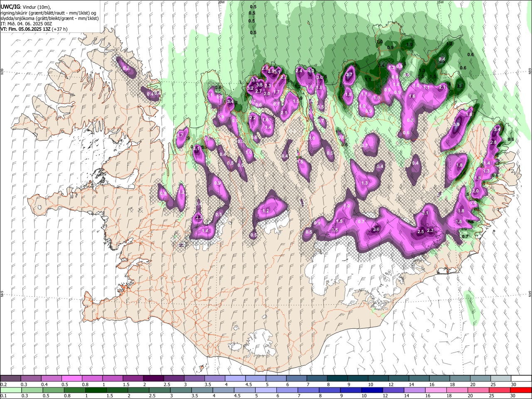Click the '20W' longitude label

(222, 2)
